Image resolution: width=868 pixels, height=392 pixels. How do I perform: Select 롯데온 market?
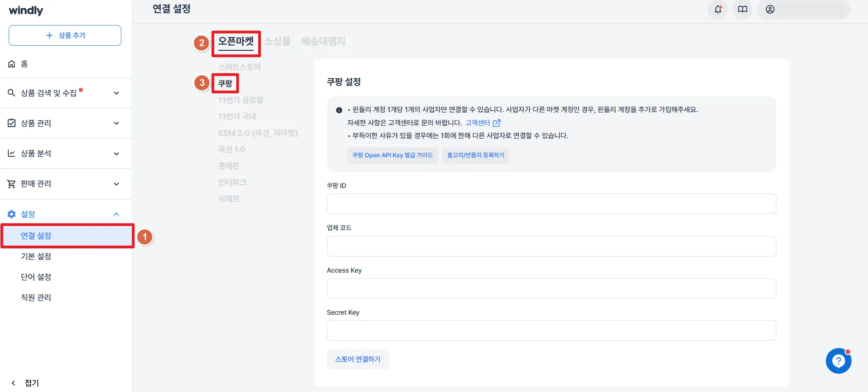(229, 166)
